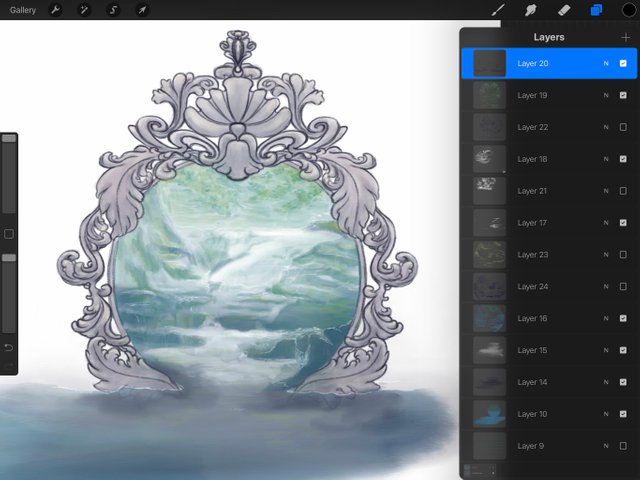Open blend mode N for Layer 14
Screen dimensions: 640x480
[x=606, y=382]
